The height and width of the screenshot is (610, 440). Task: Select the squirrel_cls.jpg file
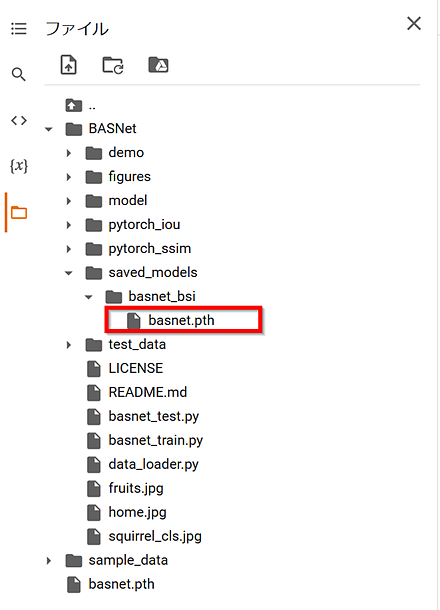tap(144, 536)
